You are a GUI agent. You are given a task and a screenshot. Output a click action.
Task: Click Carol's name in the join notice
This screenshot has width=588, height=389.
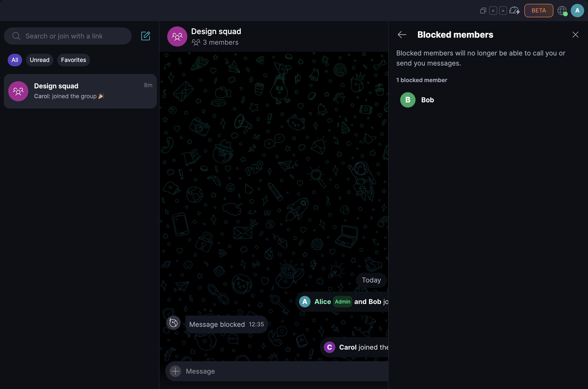coord(348,347)
